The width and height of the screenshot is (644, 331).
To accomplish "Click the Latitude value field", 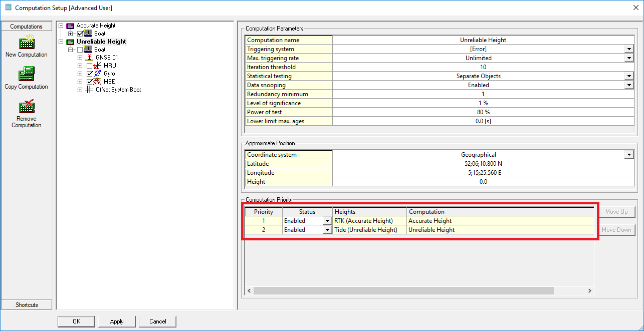I will 483,164.
